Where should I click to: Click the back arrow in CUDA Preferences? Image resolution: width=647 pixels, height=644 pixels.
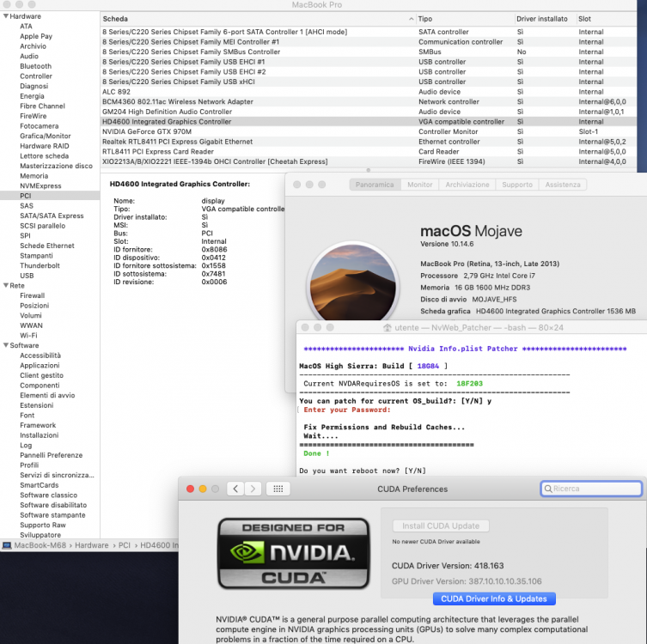click(235, 489)
